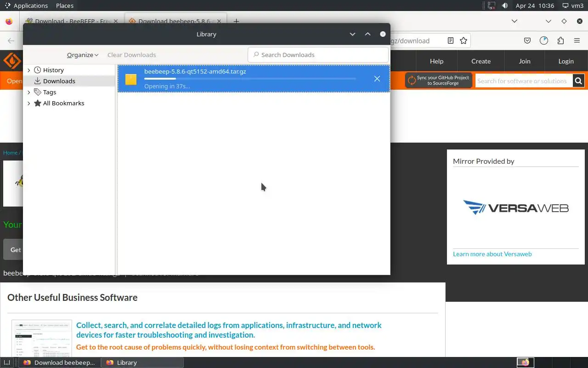Open Firefox extensions puzzle icon
The width and height of the screenshot is (588, 368).
560,40
